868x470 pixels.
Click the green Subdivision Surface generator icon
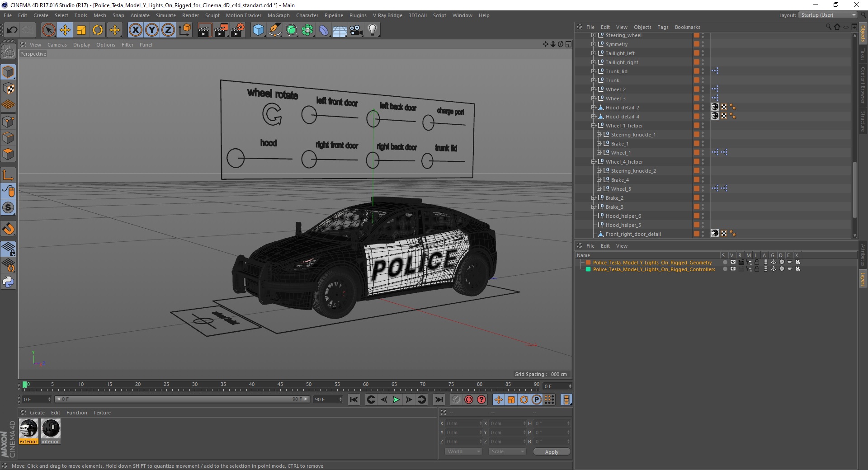click(x=291, y=30)
